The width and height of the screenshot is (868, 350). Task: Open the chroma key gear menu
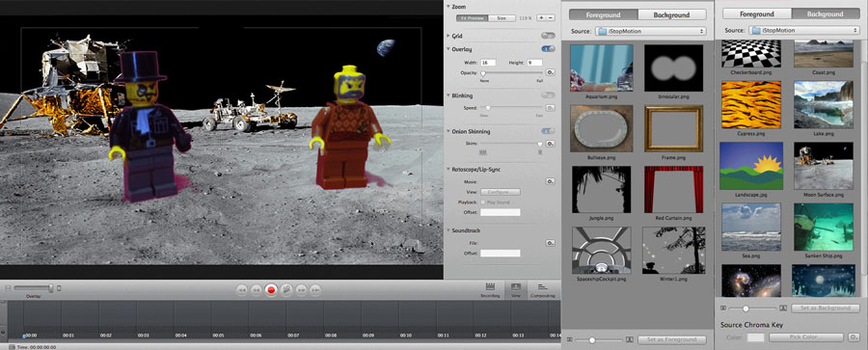(854, 337)
